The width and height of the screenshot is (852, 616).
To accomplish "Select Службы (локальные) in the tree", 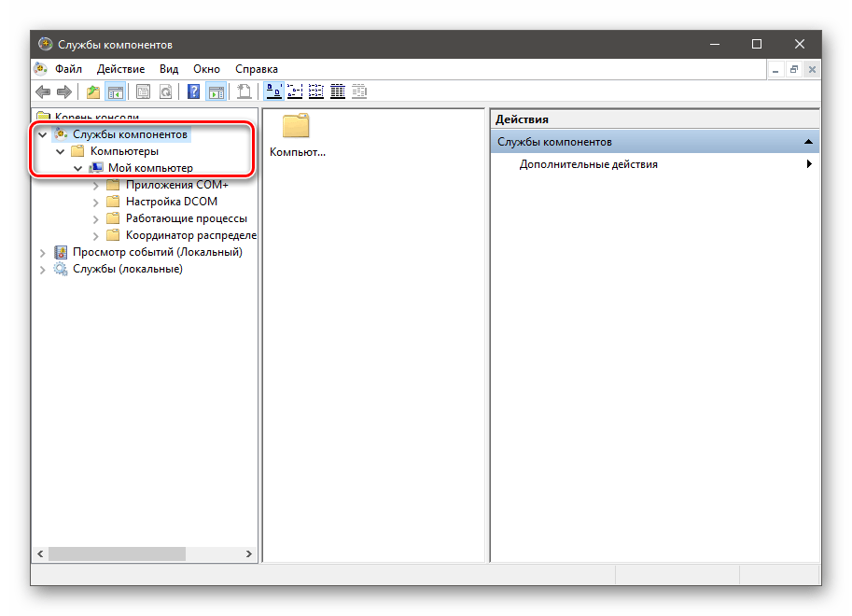I will (x=127, y=269).
